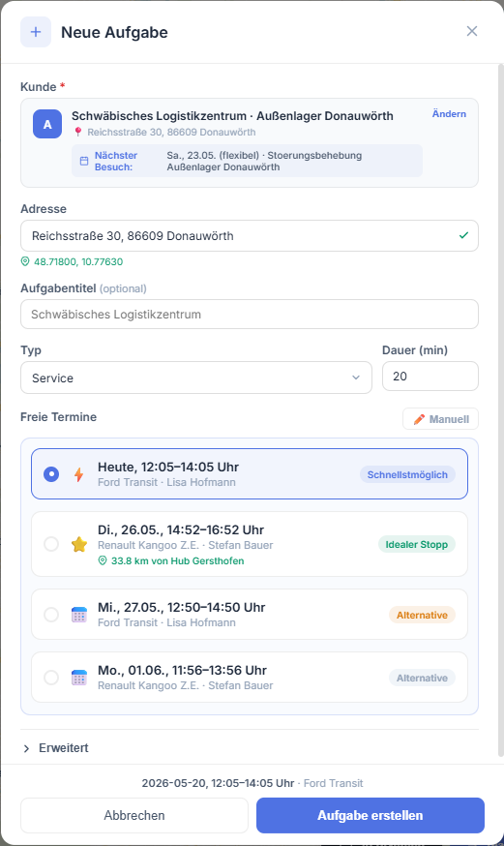Click the Aufgabe erstellen button

371,815
